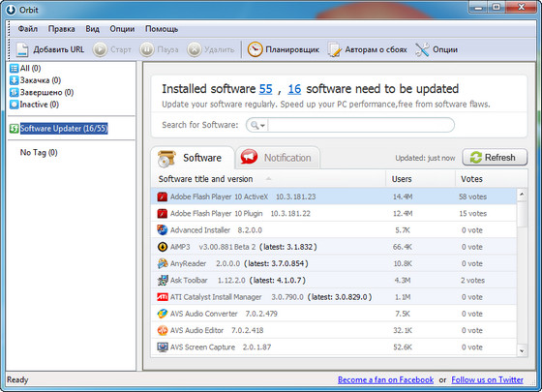
Task: Open Опции wrench icon in toolbar
Action: coord(422,49)
